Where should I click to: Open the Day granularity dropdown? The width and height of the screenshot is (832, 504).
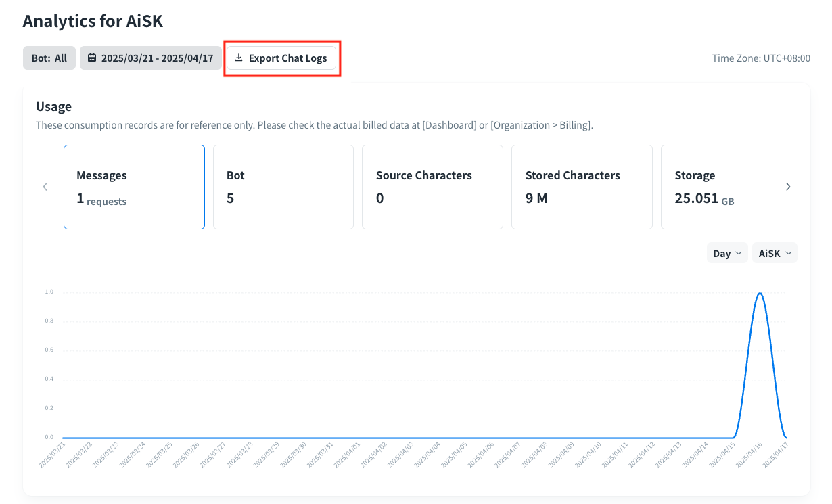(x=727, y=253)
